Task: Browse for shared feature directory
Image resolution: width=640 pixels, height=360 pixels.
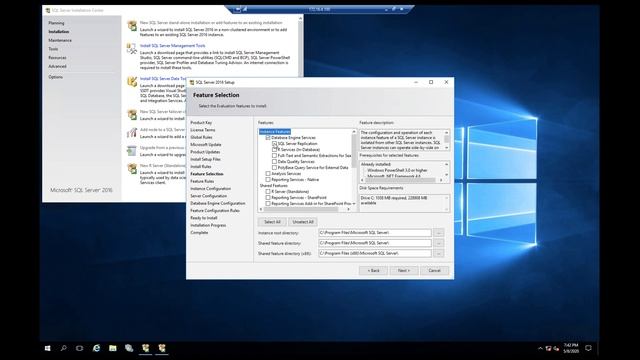Action: tap(438, 243)
